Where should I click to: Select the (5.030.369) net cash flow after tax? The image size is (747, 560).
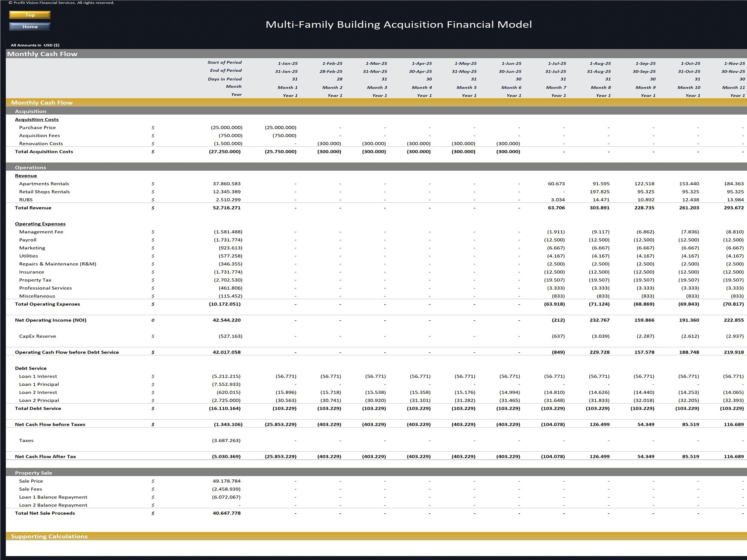[x=226, y=457]
